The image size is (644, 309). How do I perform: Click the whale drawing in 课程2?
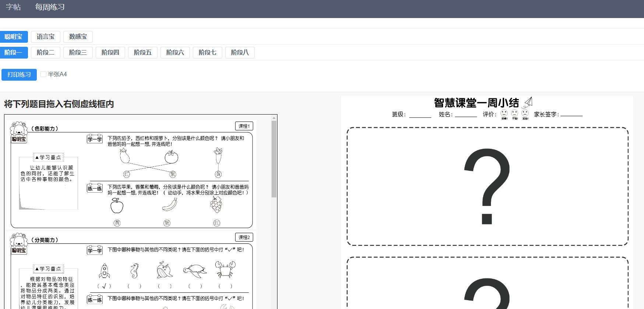point(164,270)
